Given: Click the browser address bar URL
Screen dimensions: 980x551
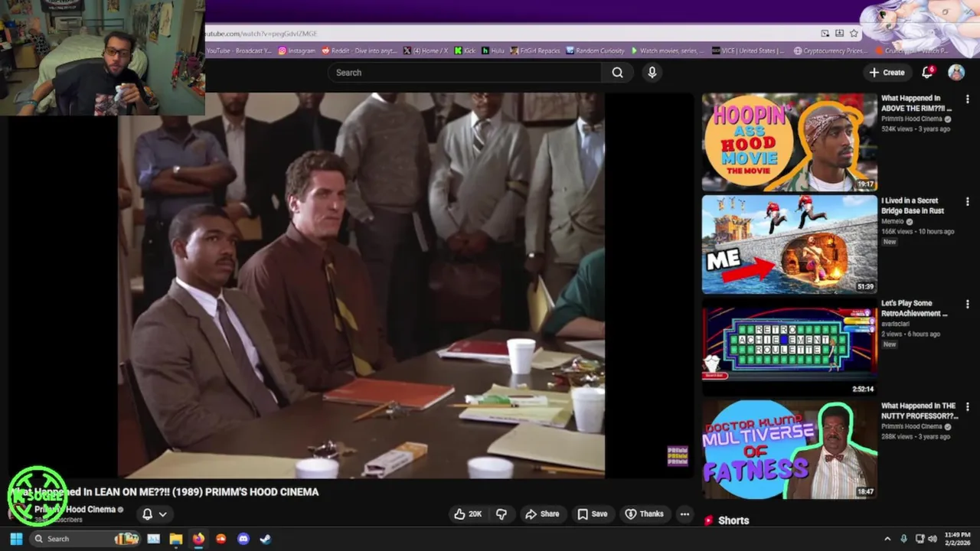Looking at the screenshot, I should [x=260, y=34].
